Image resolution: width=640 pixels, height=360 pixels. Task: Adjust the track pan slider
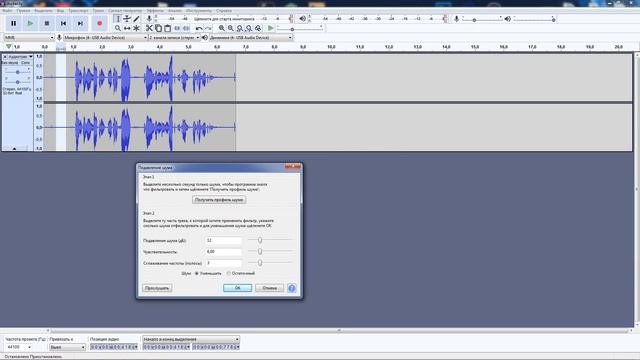(17, 82)
